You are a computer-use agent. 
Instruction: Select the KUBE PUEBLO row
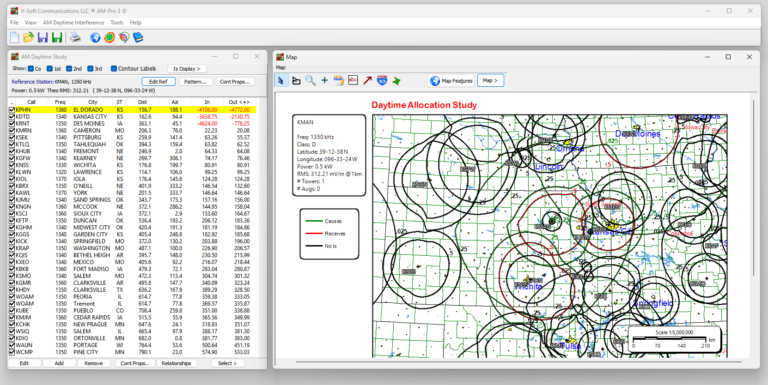coord(132,311)
